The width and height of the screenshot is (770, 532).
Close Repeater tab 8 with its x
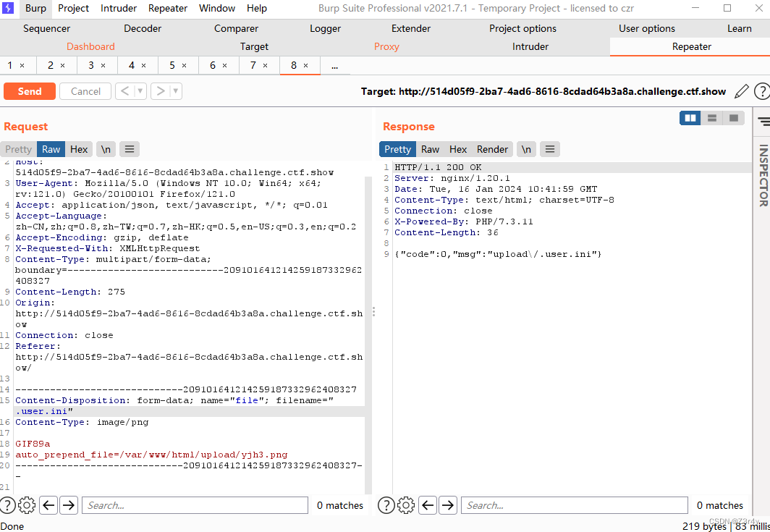coord(305,65)
